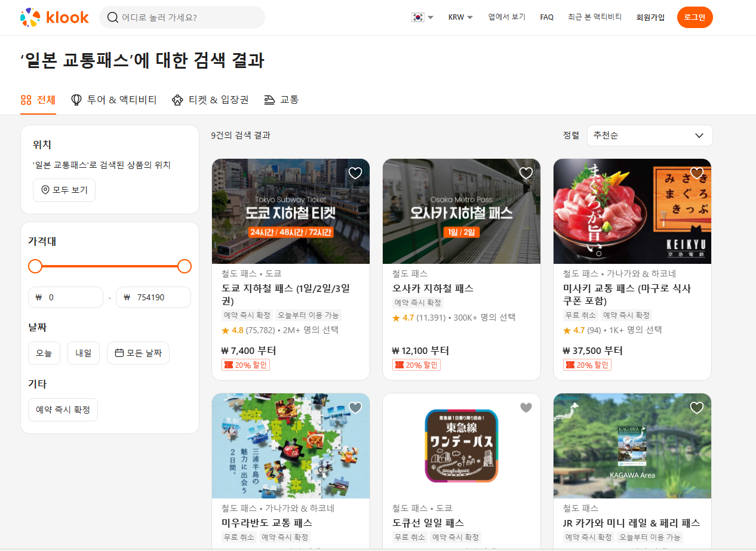Screen dimensions: 756x551
Task: Click the left handle of the price slider
Action: 35,266
